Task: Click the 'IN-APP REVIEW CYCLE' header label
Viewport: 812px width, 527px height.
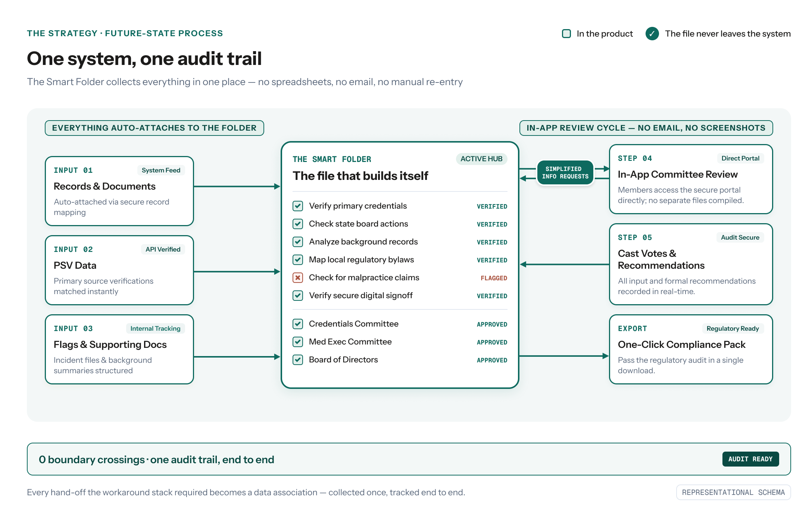Action: point(646,128)
